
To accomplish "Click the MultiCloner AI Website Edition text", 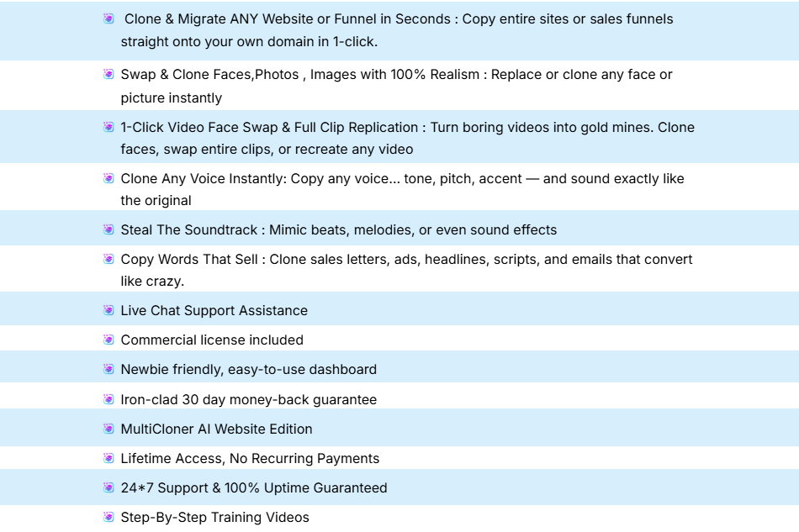I will 216,429.
